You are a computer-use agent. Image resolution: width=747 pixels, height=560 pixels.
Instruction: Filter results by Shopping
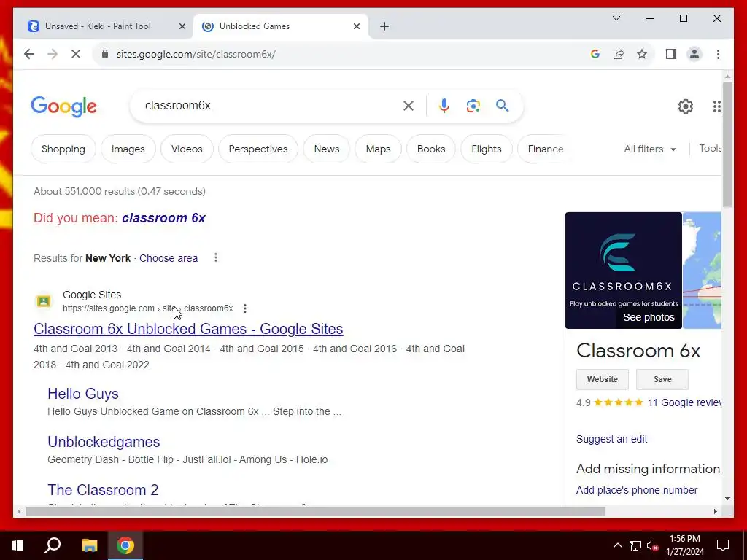coord(63,149)
